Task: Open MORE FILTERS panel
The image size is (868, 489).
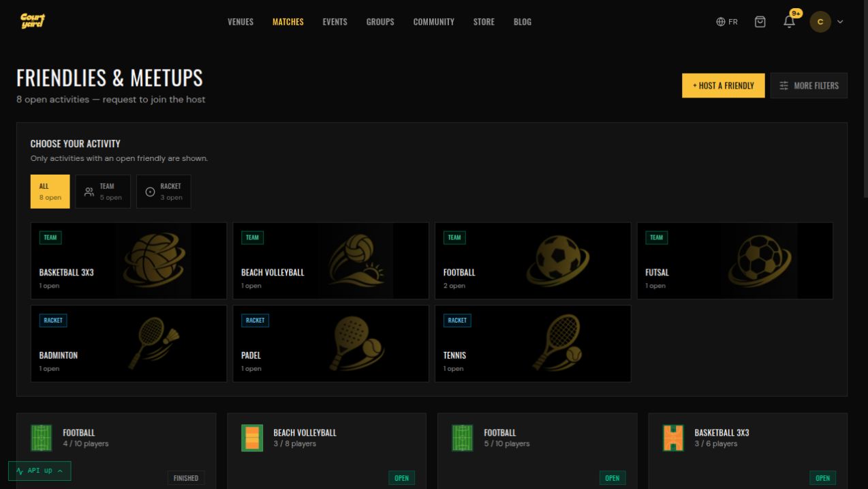Action: click(809, 85)
